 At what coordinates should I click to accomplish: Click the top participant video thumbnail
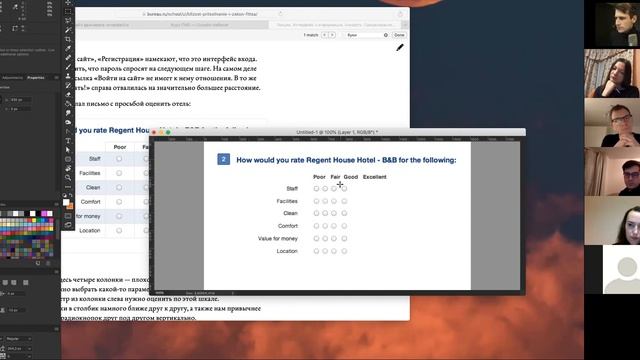[x=617, y=24]
